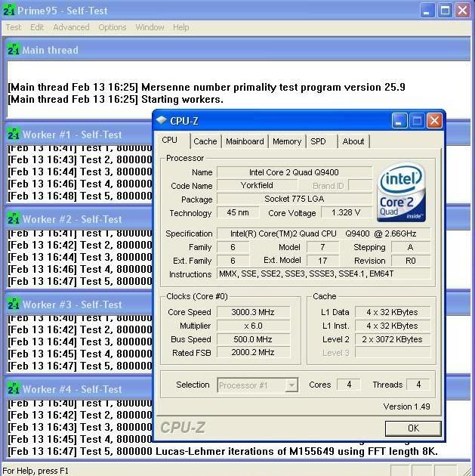Close the CPU-Z window
Viewport: 475px width, 476px height.
pyautogui.click(x=434, y=121)
